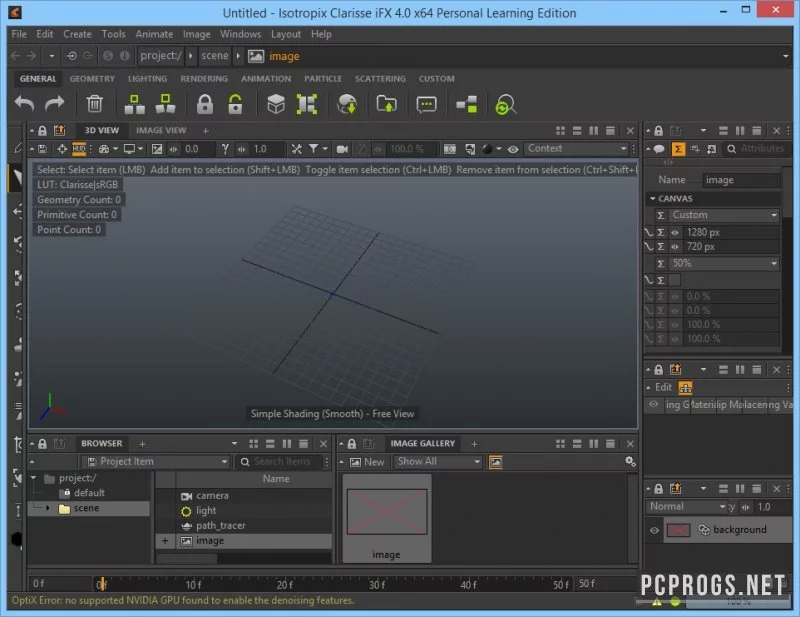
Task: Click the save snapshot icon in 3D View toolbar
Action: 42,149
